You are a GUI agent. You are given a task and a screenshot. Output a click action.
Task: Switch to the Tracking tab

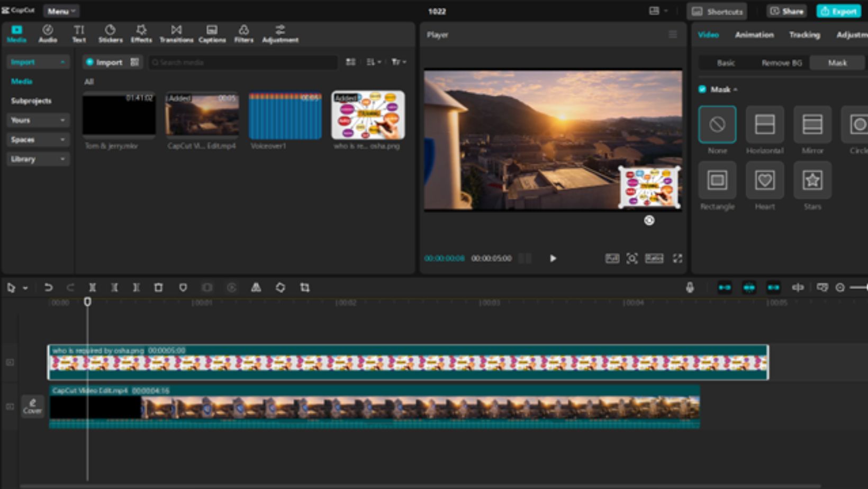click(x=804, y=34)
